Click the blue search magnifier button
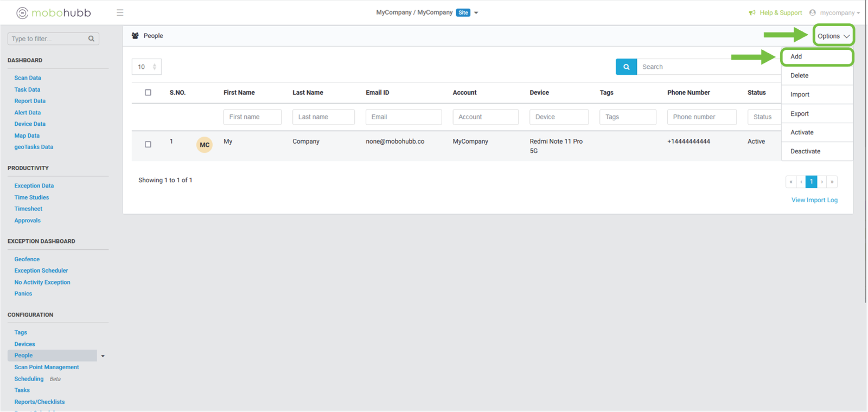This screenshot has width=868, height=412. point(626,67)
